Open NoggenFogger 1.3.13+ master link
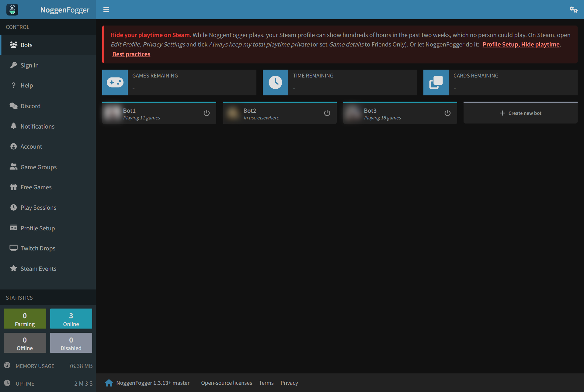The height and width of the screenshot is (392, 584). click(x=153, y=383)
